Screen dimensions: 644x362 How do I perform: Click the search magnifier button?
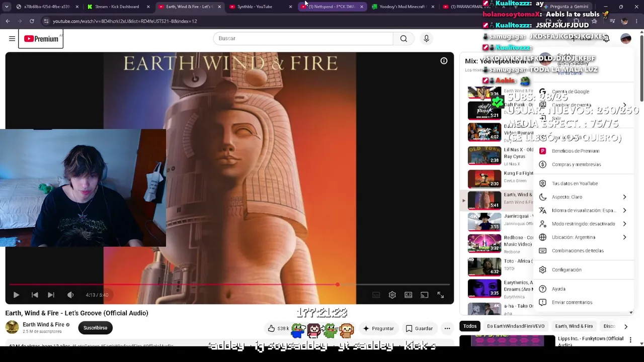[x=404, y=39]
